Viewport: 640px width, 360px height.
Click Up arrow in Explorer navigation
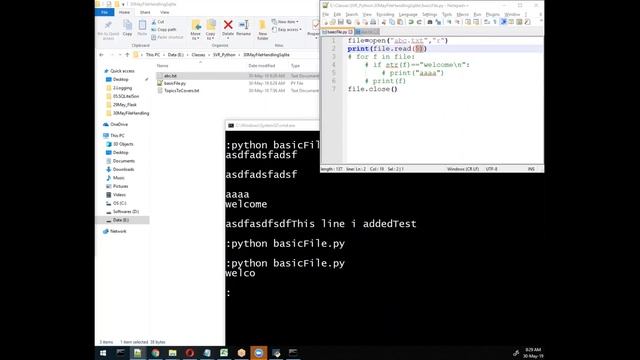click(127, 55)
